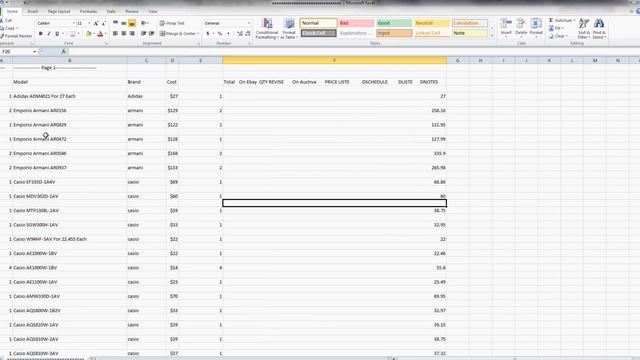Toggle top vertical alignment
Screen dimensions: 640x360
pyautogui.click(x=116, y=23)
